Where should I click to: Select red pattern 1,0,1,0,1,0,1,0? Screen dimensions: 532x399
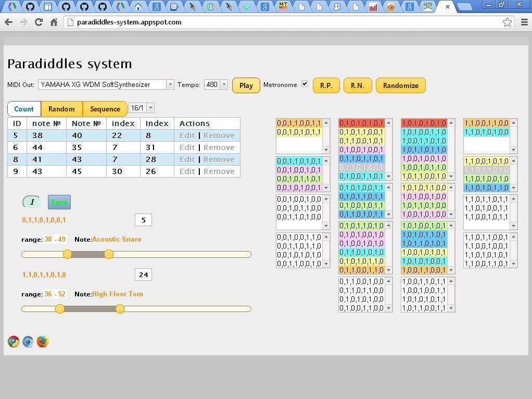click(424, 123)
